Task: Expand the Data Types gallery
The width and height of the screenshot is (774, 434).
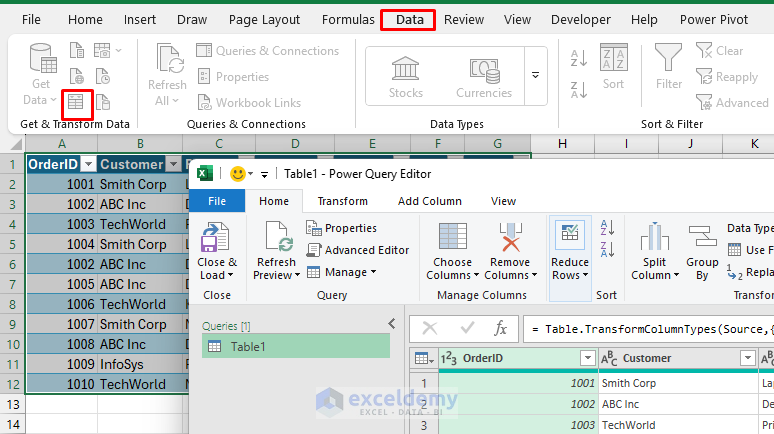Action: [536, 76]
